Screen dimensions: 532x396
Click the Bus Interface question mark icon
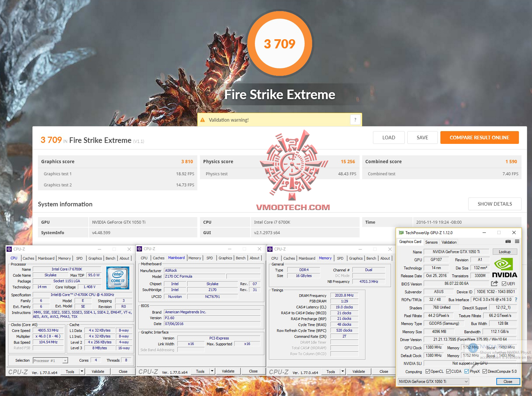point(516,300)
